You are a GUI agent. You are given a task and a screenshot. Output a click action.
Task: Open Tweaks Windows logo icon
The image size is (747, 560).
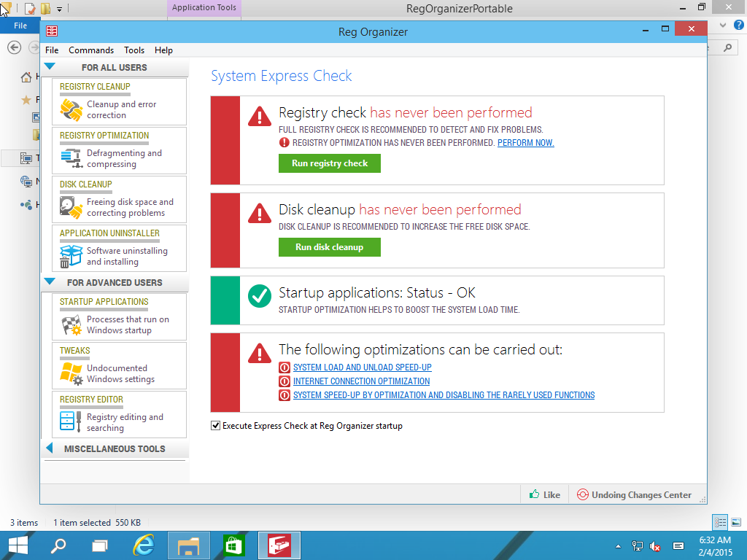(71, 374)
